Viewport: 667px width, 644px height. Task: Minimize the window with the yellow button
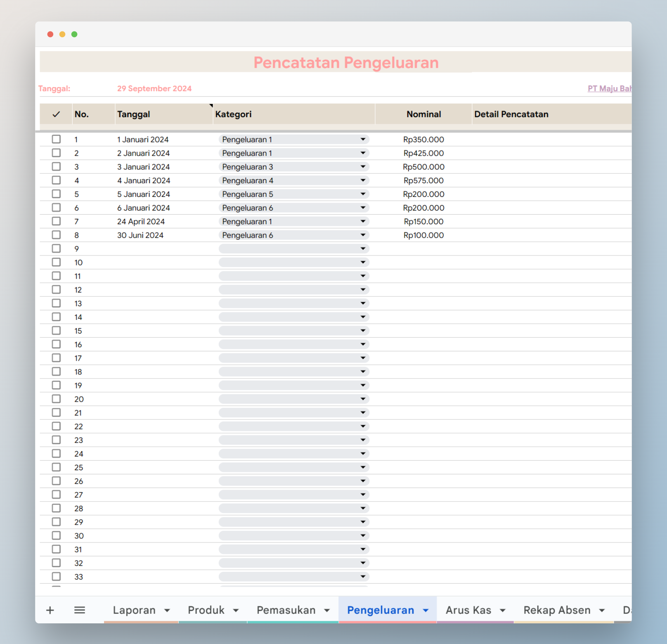tap(62, 34)
